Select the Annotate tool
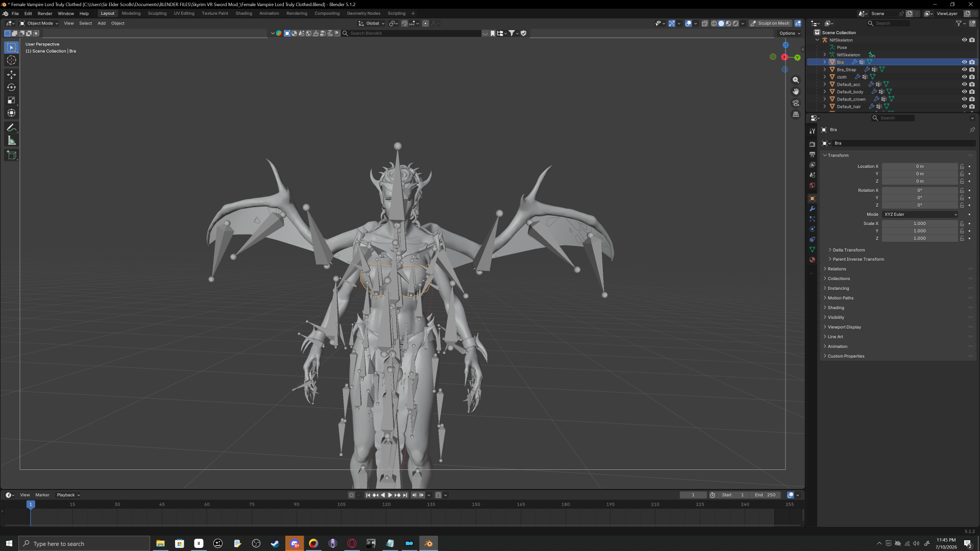Viewport: 980px width, 551px height. pyautogui.click(x=11, y=128)
